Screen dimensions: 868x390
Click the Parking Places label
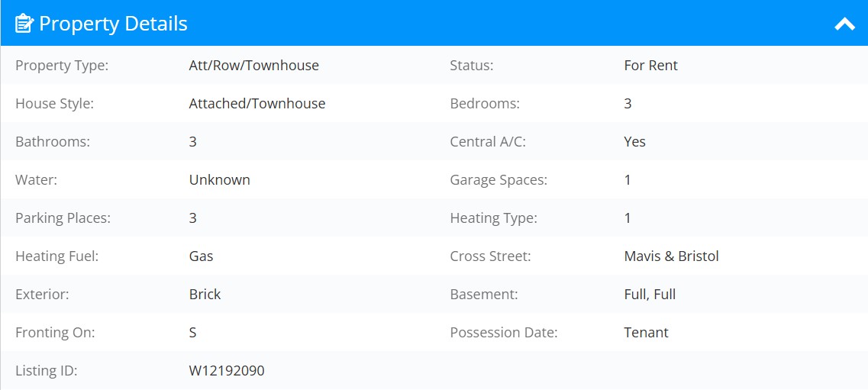coord(63,218)
